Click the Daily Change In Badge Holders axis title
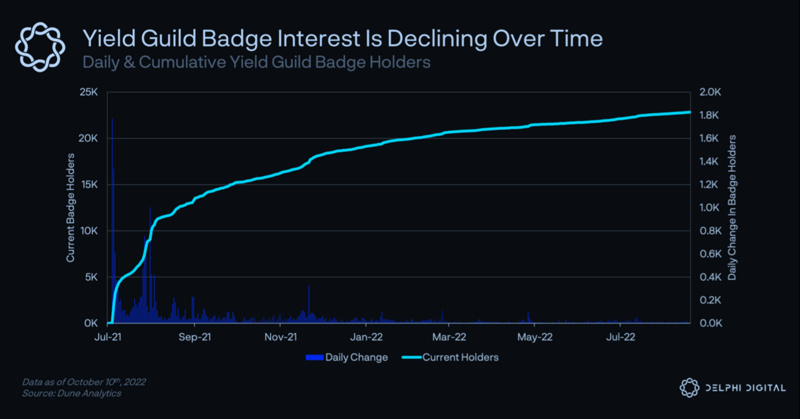The width and height of the screenshot is (800, 419). pos(731,208)
